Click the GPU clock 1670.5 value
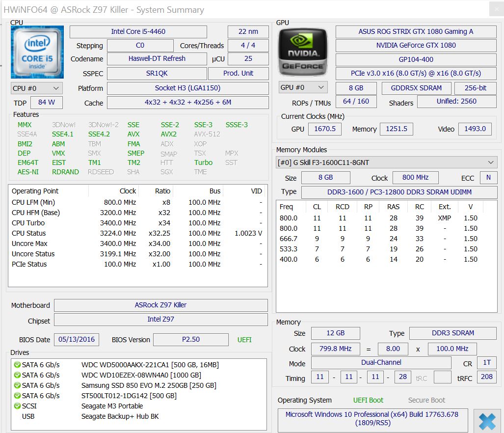 [325, 129]
